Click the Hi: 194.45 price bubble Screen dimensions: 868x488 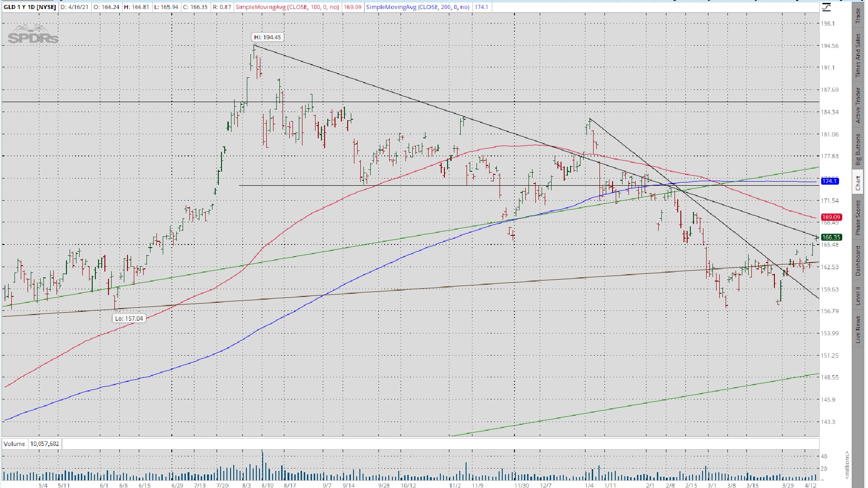click(x=268, y=37)
